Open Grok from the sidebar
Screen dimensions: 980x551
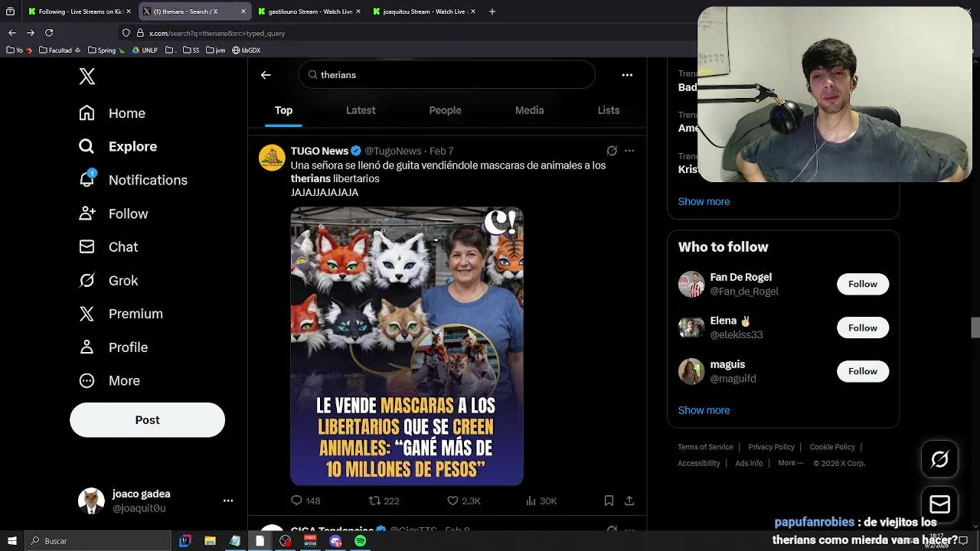pos(108,281)
